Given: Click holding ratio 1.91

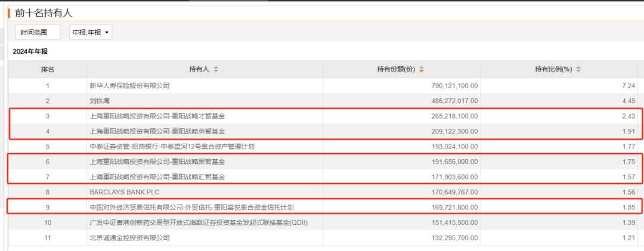Looking at the screenshot, I should [630, 131].
